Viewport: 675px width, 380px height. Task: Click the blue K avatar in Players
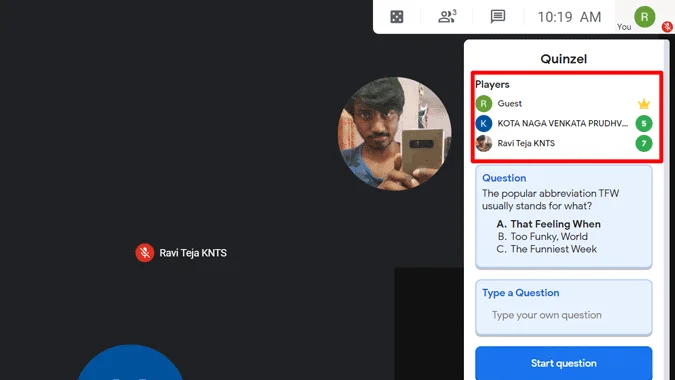tap(483, 124)
